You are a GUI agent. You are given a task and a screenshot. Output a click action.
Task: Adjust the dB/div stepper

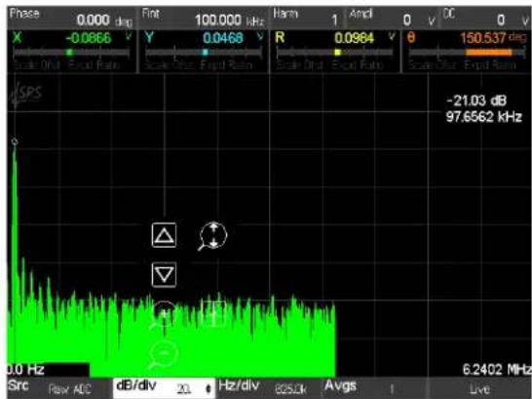coord(165,388)
